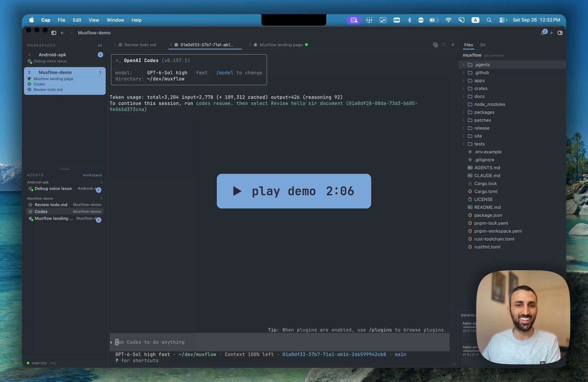The image size is (588, 382).
Task: Open the CLAUDE.md file
Action: (487, 175)
